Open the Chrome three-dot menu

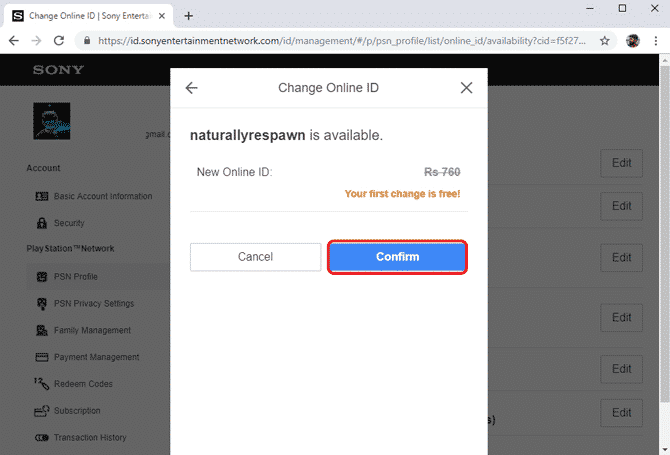[x=656, y=41]
